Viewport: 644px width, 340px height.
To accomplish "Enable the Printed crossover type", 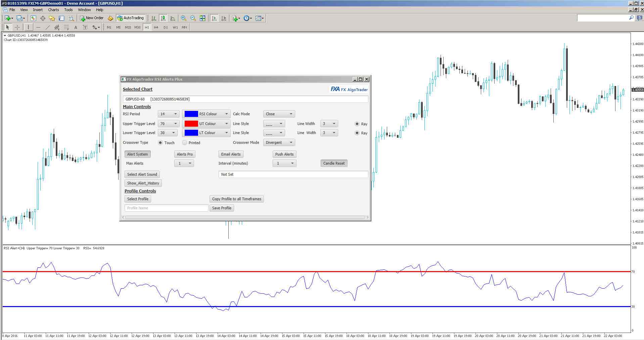I will 185,142.
